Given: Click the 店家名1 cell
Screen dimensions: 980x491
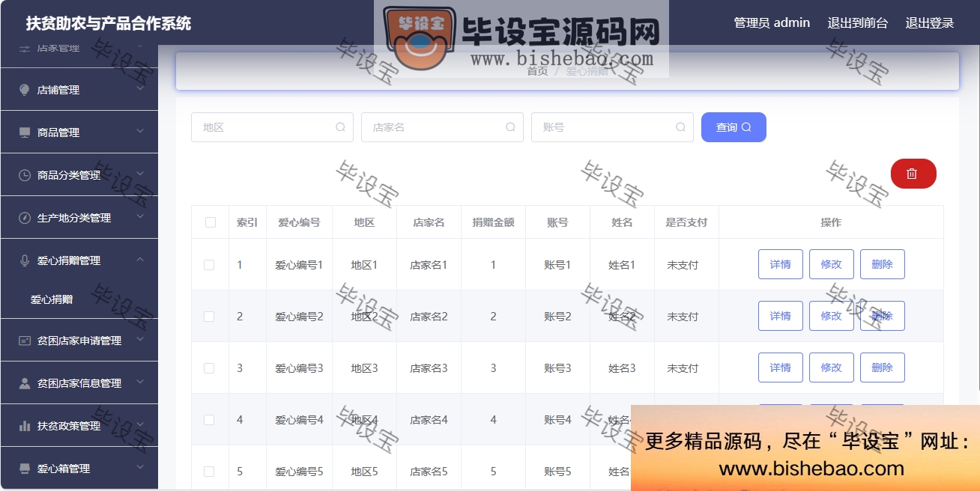Looking at the screenshot, I should click(429, 265).
